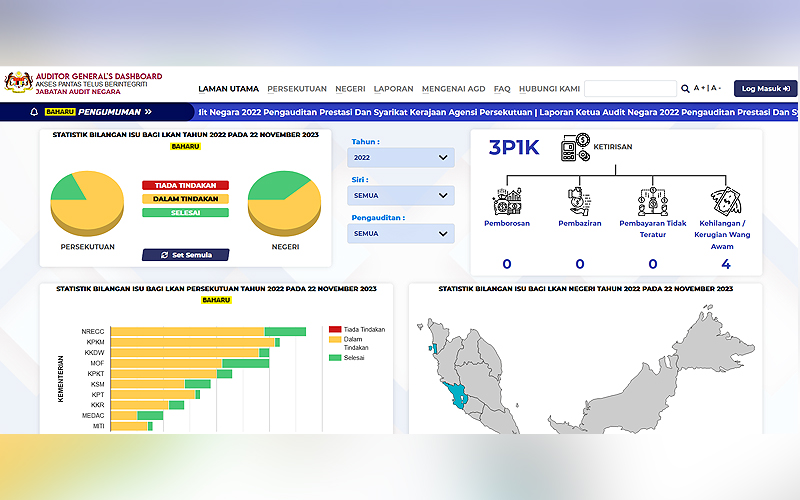Click the search input field in header
The height and width of the screenshot is (500, 800).
click(629, 89)
